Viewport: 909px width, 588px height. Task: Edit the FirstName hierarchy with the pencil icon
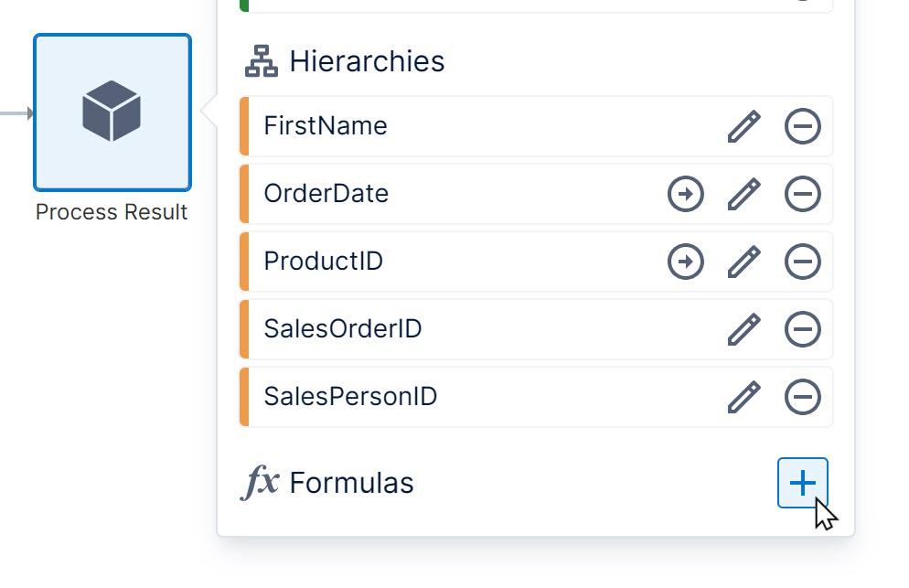click(x=744, y=125)
